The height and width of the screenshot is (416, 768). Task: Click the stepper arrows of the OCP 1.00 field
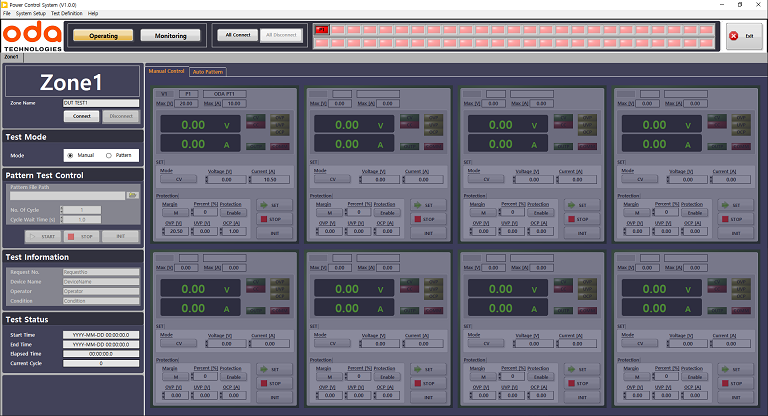click(221, 231)
